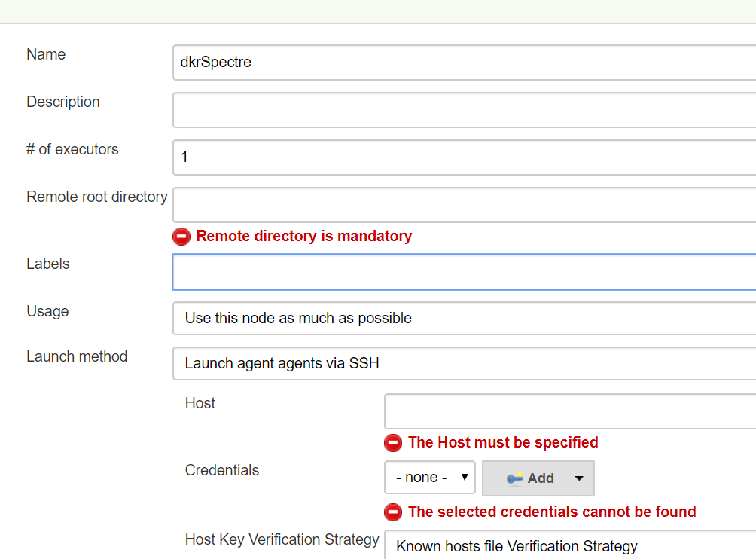Click the 'Host Key Verification Strategy' label
Viewport: 756px width, 559px height.
(x=282, y=539)
